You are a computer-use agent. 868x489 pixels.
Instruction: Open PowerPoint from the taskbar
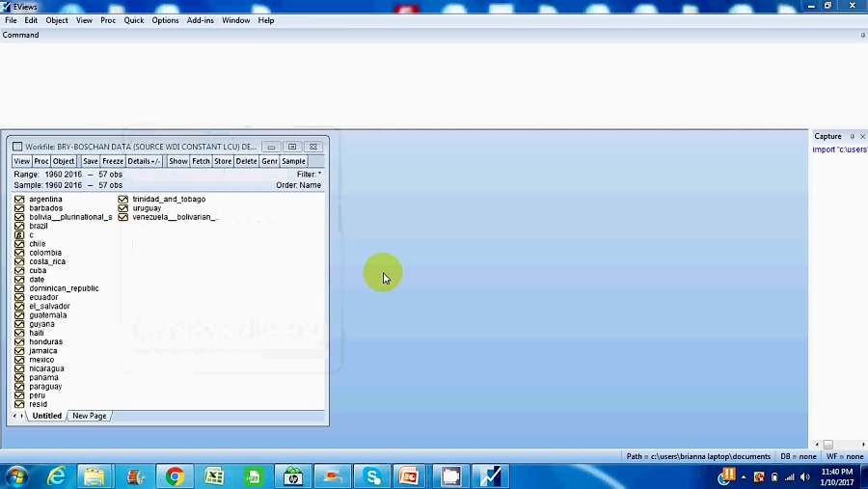point(409,476)
